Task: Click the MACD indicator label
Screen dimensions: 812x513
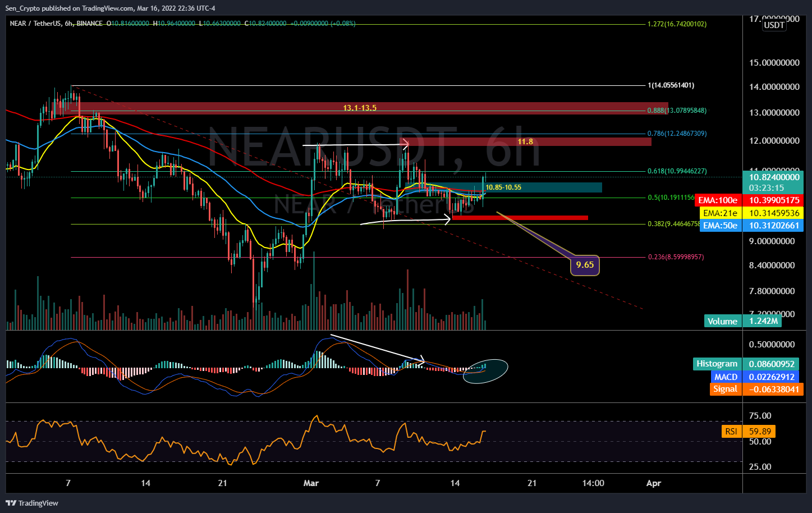Action: [x=726, y=377]
